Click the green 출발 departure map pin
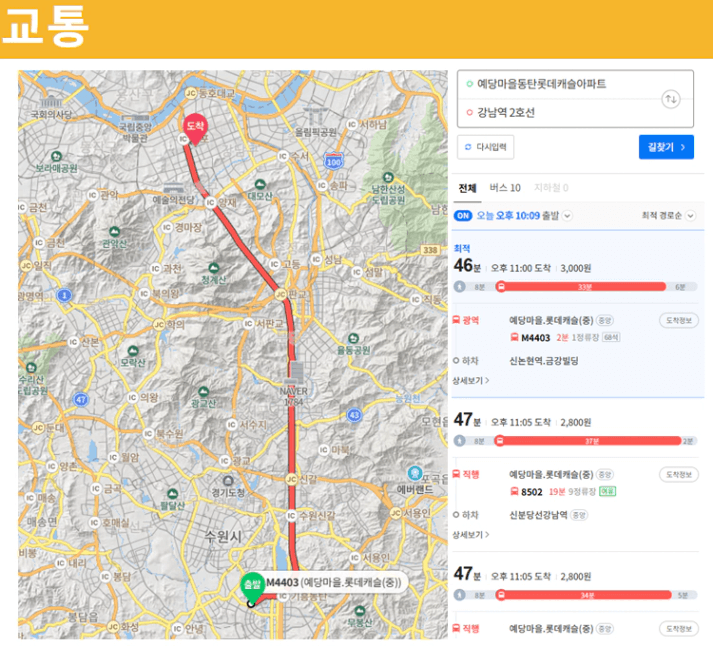 coord(252,587)
